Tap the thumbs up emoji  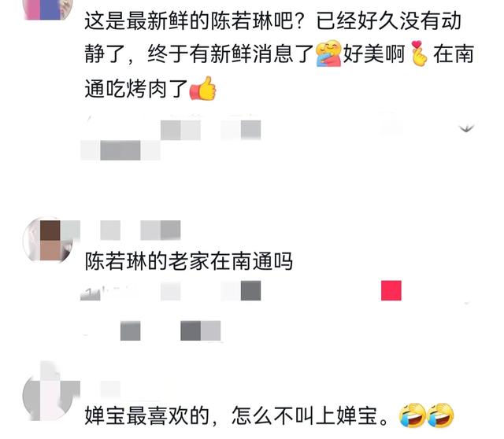click(x=203, y=88)
